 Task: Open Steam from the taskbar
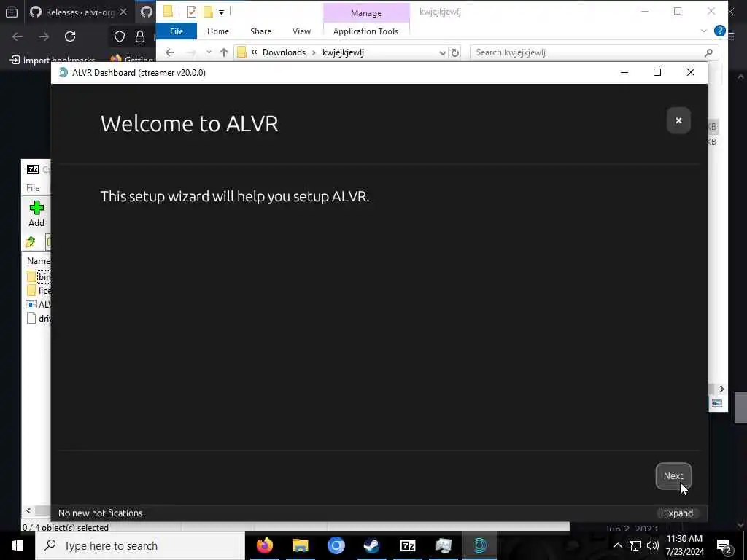coord(371,545)
